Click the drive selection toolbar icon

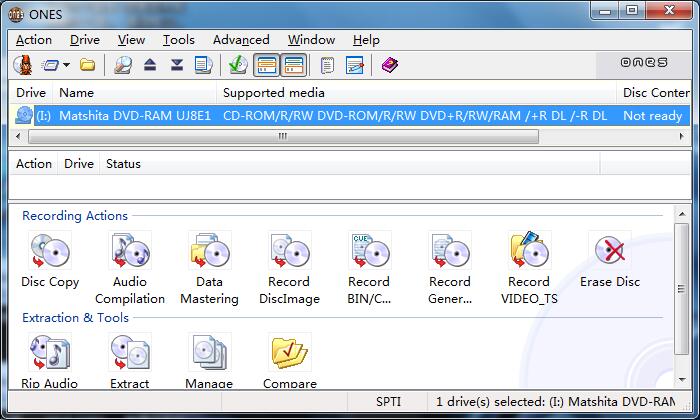point(50,66)
